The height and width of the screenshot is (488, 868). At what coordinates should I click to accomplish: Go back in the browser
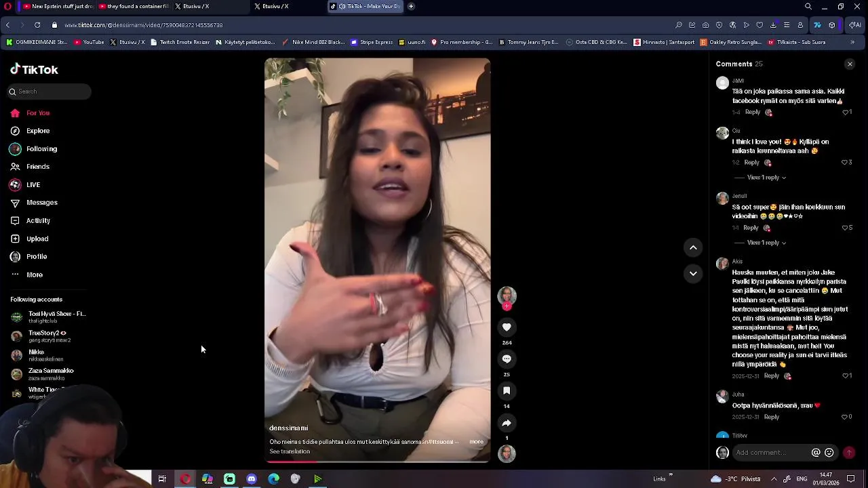(7, 25)
